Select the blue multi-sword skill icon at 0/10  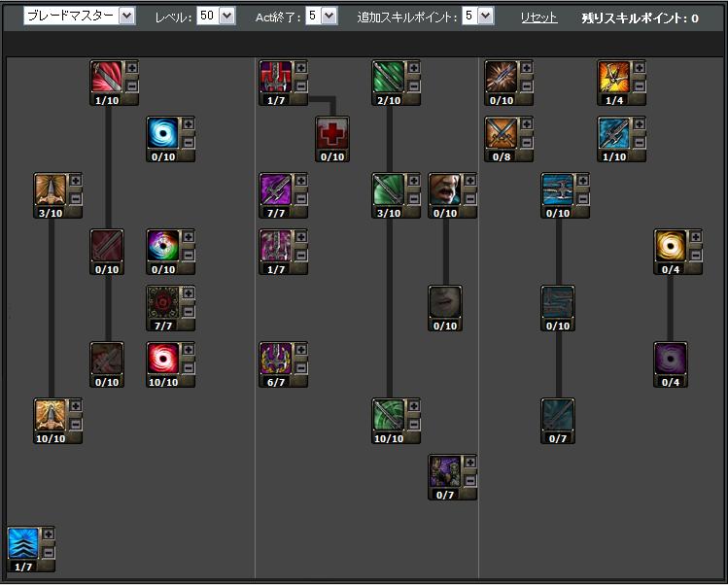[x=558, y=189]
